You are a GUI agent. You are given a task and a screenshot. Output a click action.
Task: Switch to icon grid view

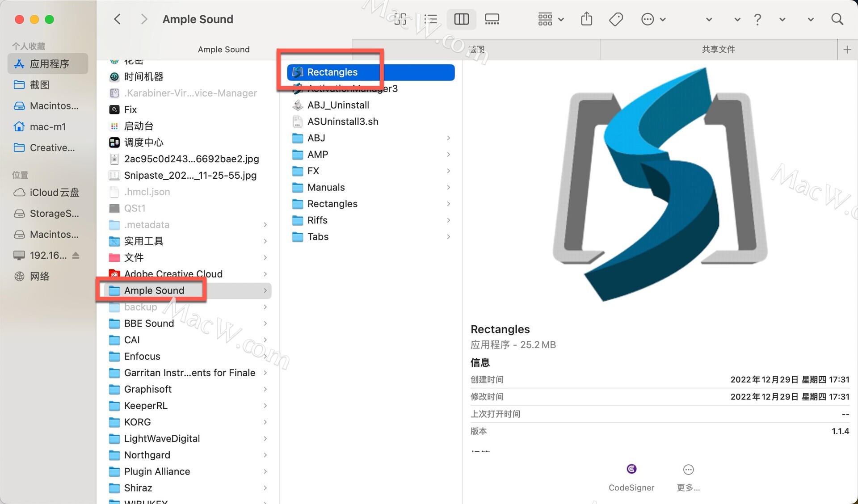(x=400, y=19)
